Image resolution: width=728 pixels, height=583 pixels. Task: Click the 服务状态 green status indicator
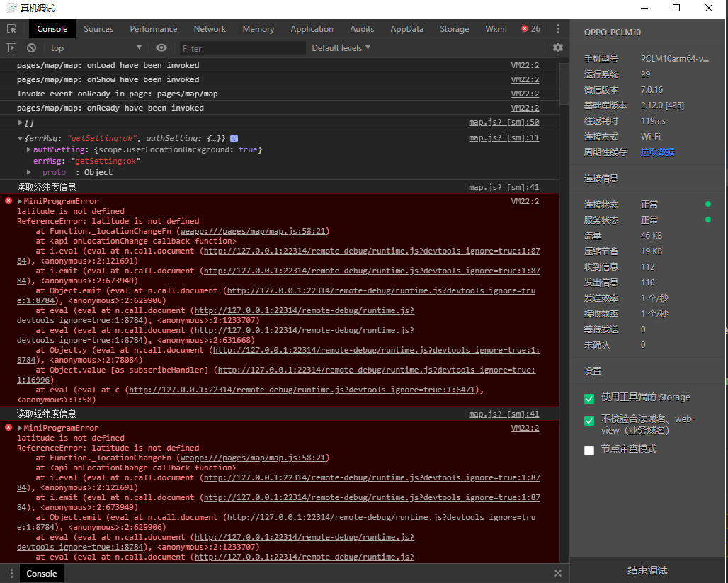point(708,220)
